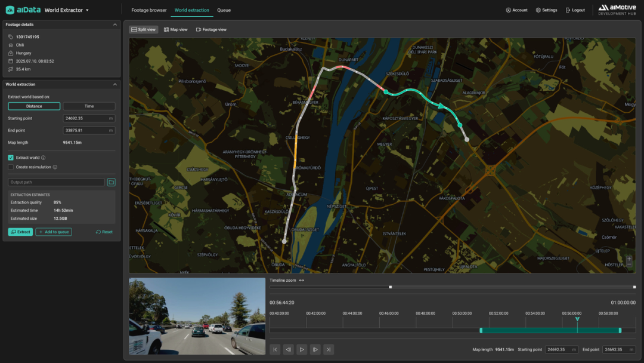The width and height of the screenshot is (644, 363).
Task: Show info about Extract world
Action: tap(43, 158)
